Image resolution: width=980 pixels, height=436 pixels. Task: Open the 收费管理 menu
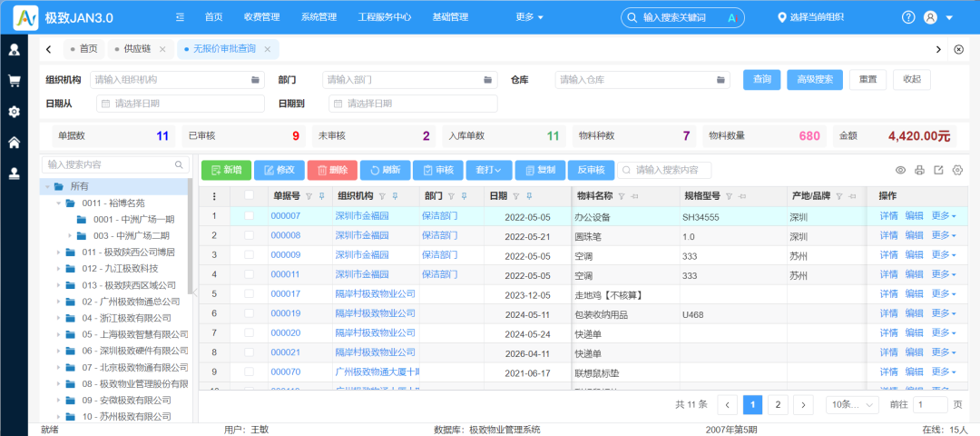[x=262, y=17]
